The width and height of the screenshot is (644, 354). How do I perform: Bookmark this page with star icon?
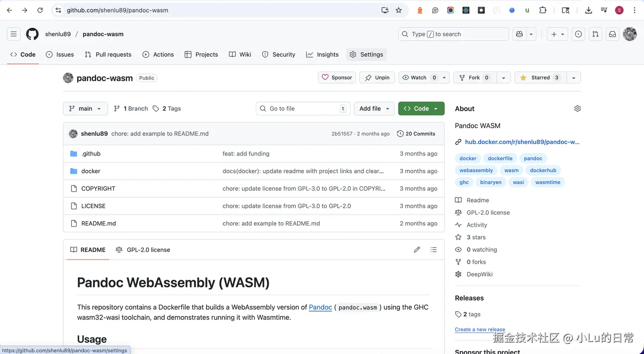[x=398, y=10]
